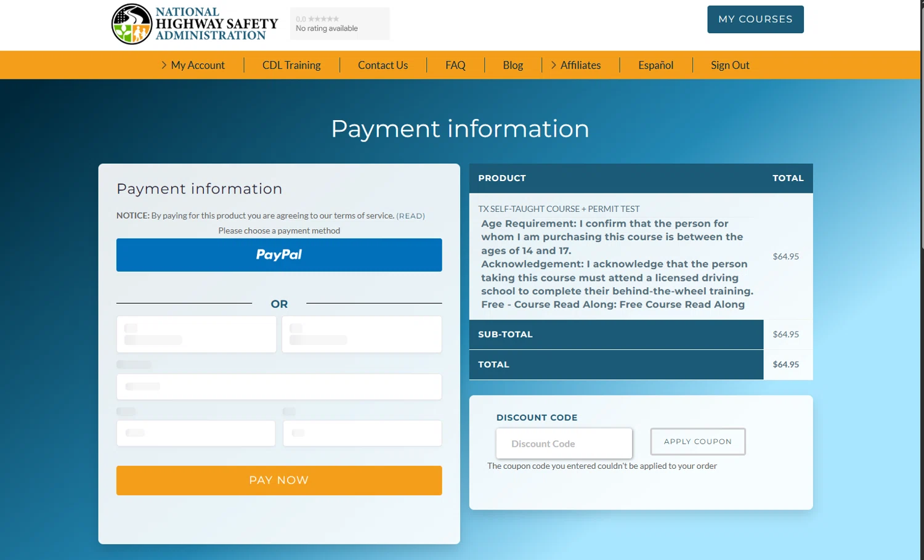Expand the My Account menu chevron
Image resolution: width=924 pixels, height=560 pixels.
coord(164,65)
